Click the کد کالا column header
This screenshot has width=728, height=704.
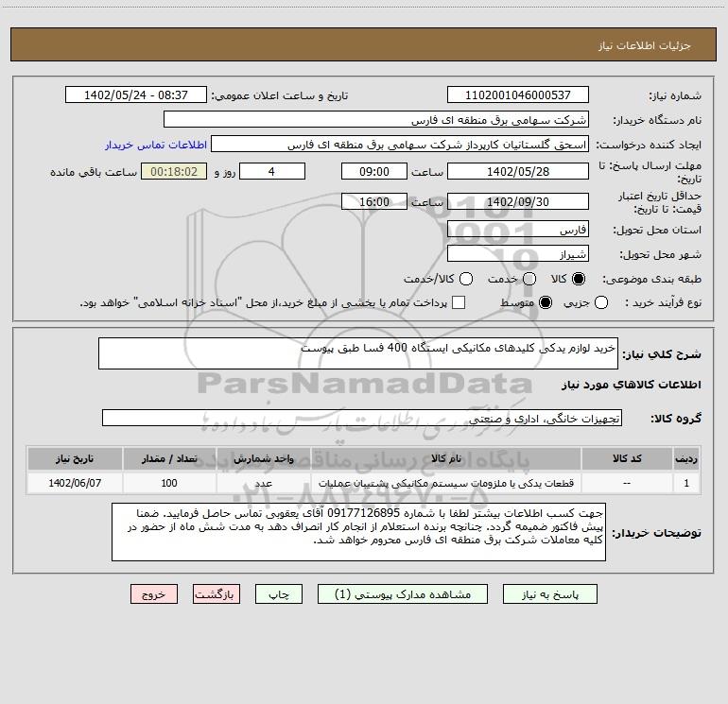tap(627, 458)
